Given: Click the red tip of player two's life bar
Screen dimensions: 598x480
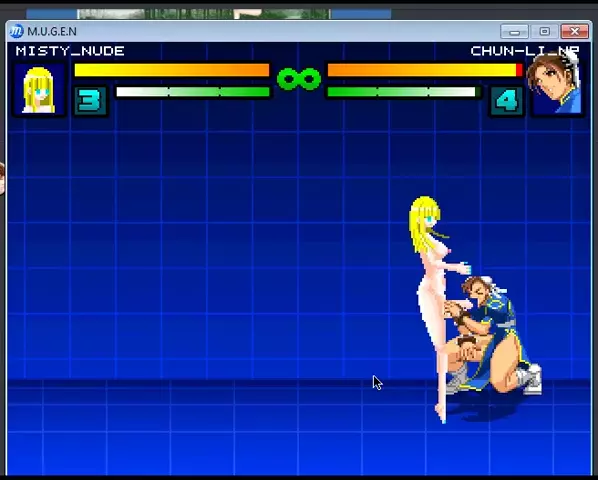Looking at the screenshot, I should coord(519,70).
